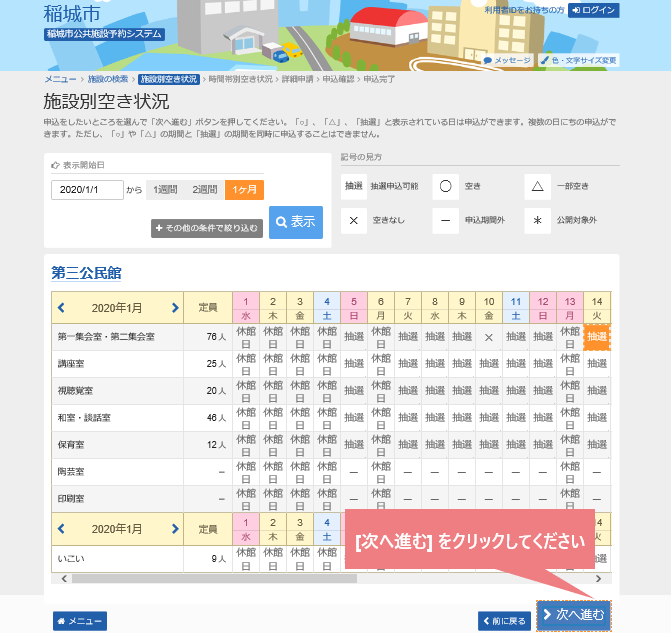
Task: Click the day 14 火 column header in the top calendar
Action: click(597, 308)
